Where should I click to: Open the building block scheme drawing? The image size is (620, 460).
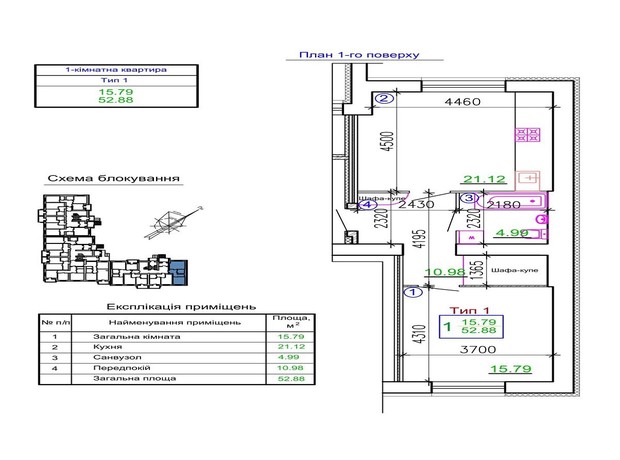[x=113, y=240]
